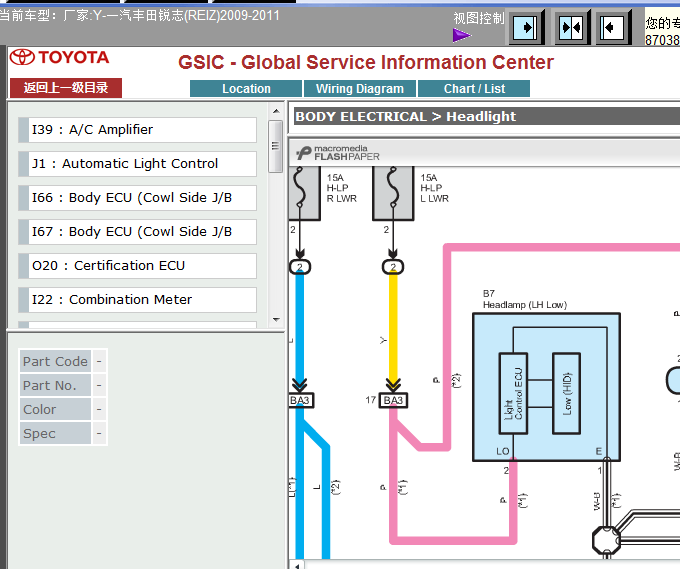This screenshot has width=680, height=569.
Task: Click the Color field label
Action: click(56, 409)
